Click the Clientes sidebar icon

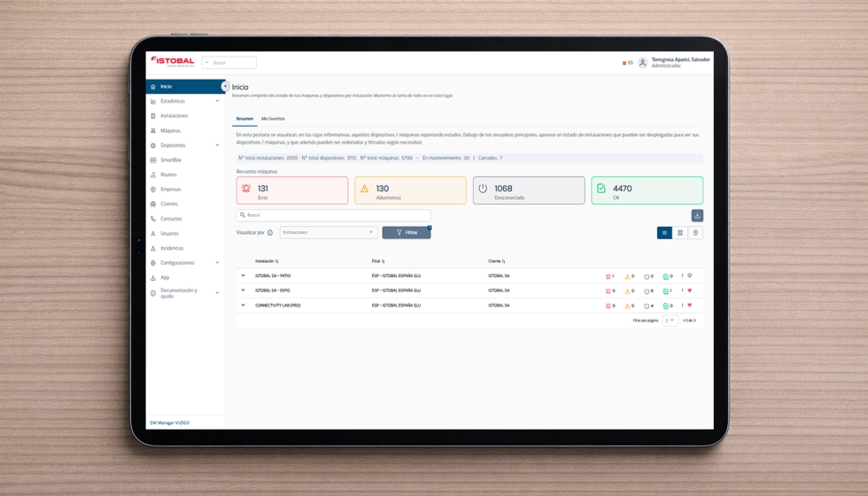(153, 205)
